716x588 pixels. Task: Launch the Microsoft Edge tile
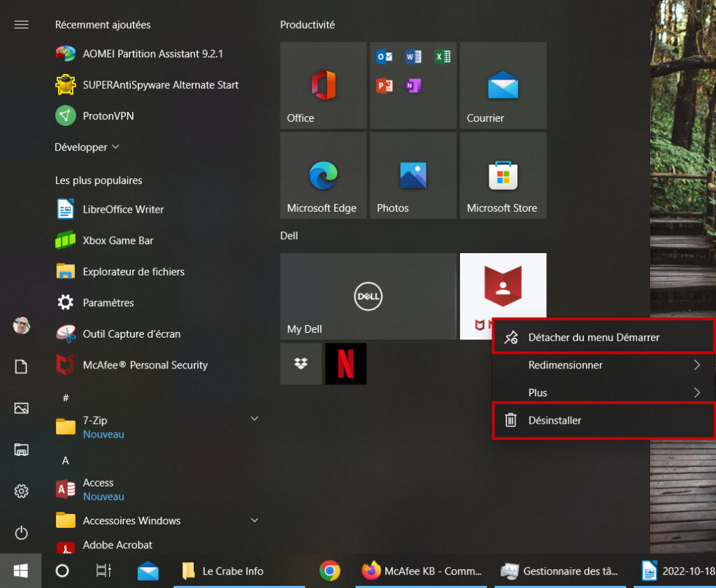[323, 175]
